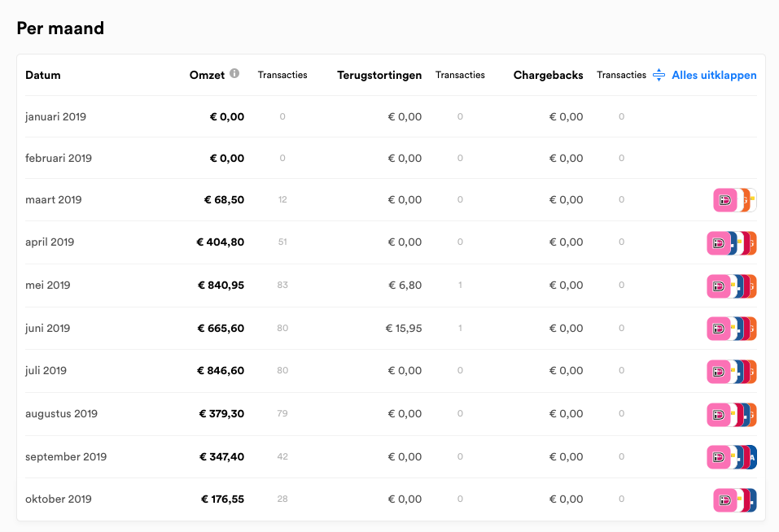Screen dimensions: 779x532
Task: Click the iDEAL icon for juli 2019
Action: tap(719, 372)
